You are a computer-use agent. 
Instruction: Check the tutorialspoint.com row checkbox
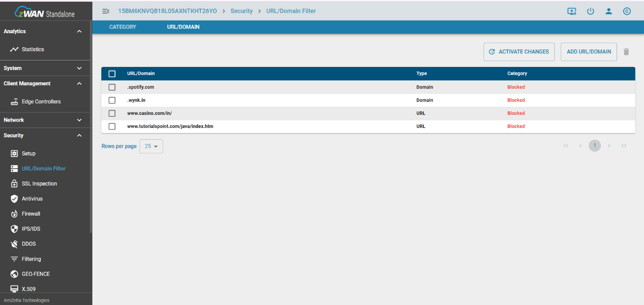[x=112, y=126]
